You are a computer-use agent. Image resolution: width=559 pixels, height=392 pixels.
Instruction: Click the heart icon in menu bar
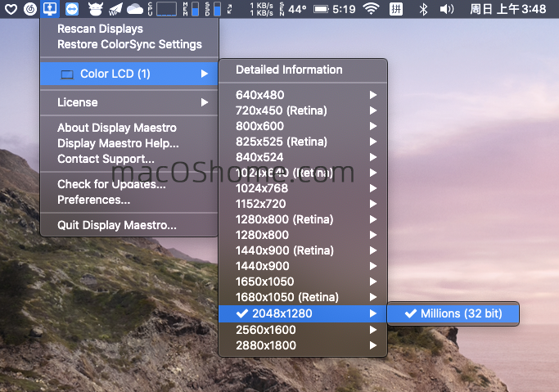click(11, 9)
